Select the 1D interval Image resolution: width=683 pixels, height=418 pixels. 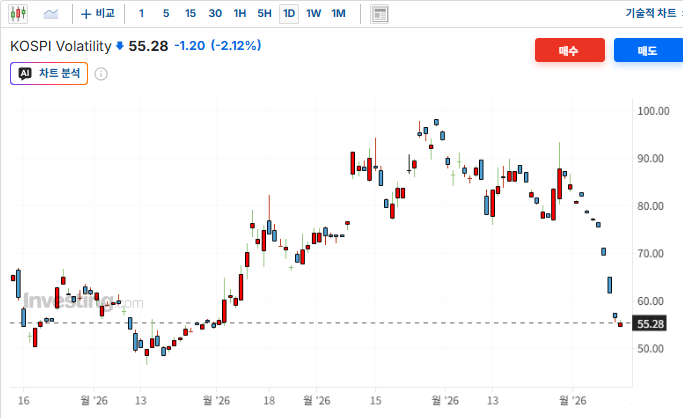click(x=289, y=13)
